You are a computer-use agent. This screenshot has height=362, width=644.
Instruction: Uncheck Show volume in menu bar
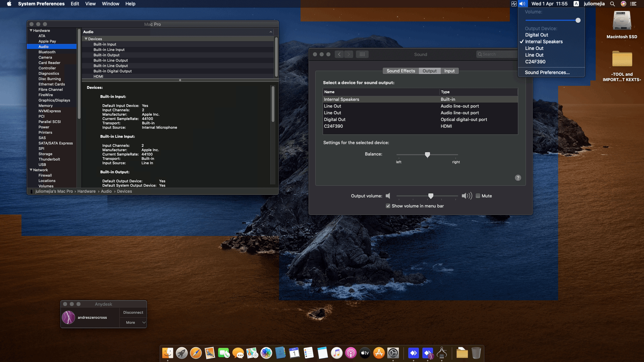click(x=388, y=206)
